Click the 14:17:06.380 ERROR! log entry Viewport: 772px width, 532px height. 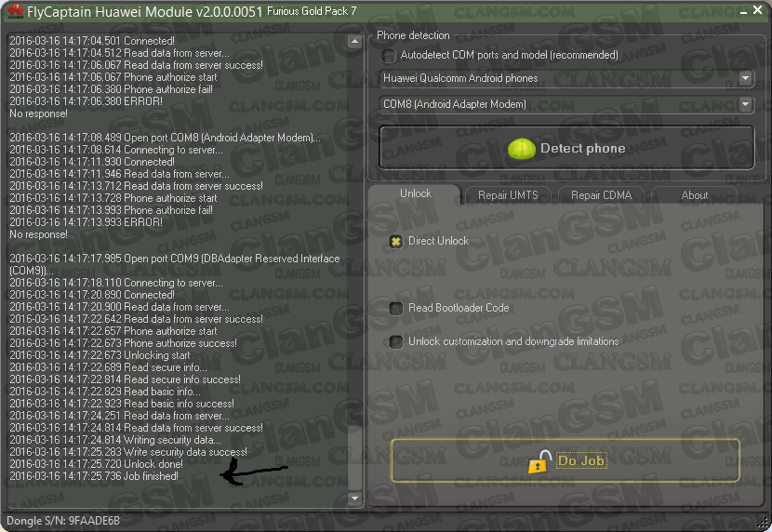(86, 101)
